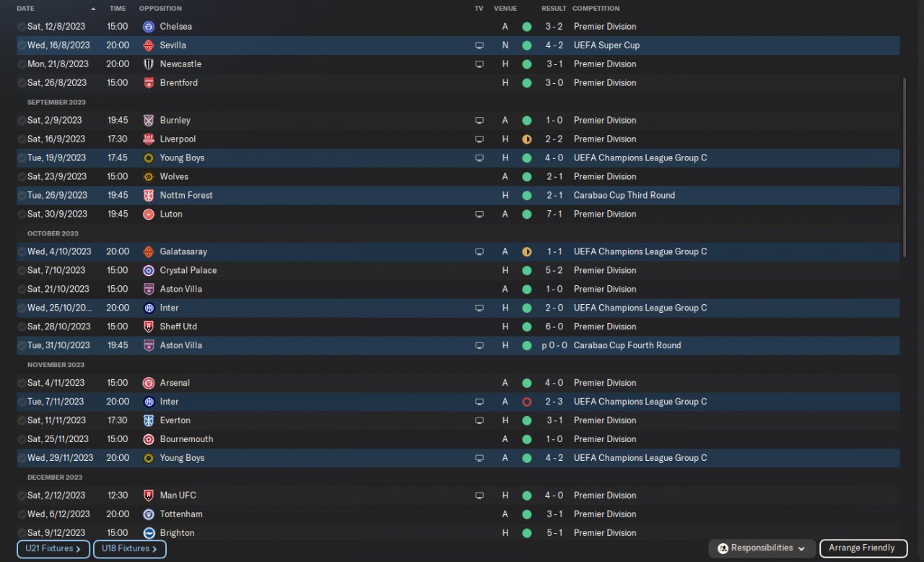Open U18 Fixtures via its chevron
The width and height of the screenshot is (924, 562).
(x=154, y=549)
